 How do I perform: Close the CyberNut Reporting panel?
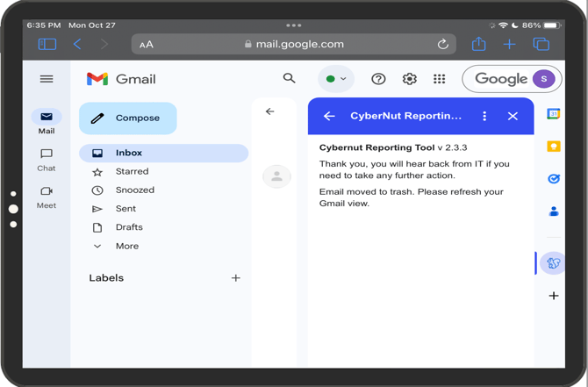pyautogui.click(x=513, y=116)
